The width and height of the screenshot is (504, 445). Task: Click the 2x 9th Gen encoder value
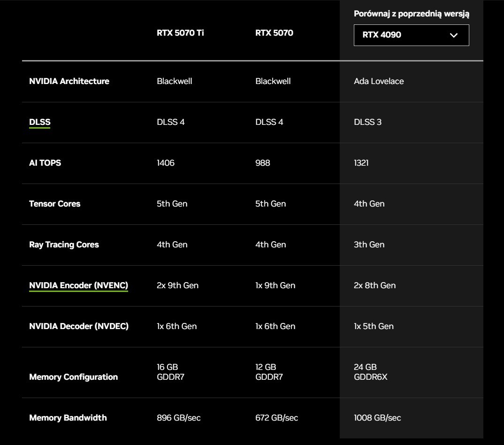[177, 285]
